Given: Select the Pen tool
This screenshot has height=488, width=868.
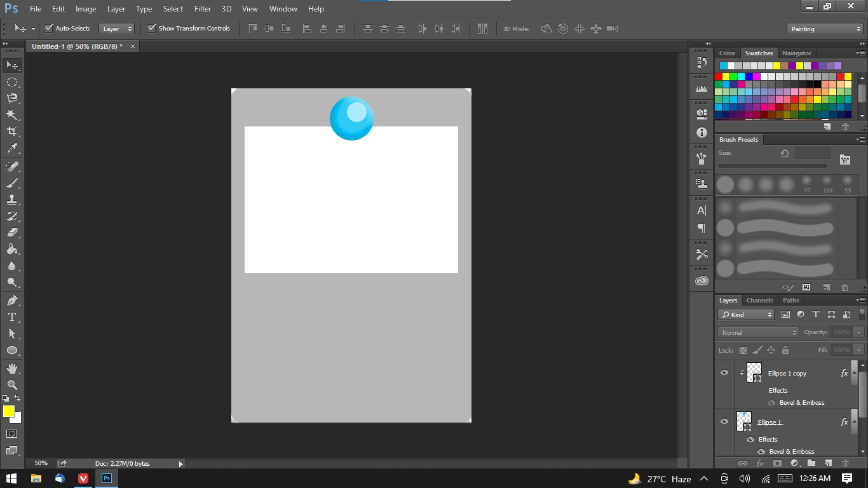Looking at the screenshot, I should (12, 301).
